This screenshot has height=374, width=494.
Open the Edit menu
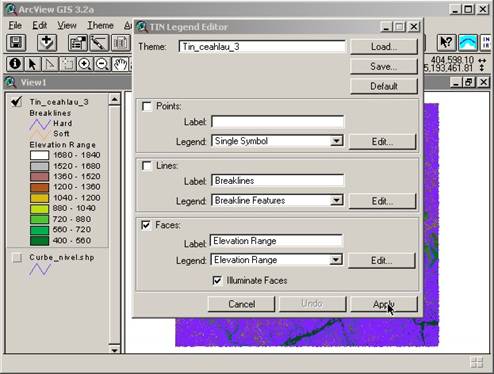(x=39, y=25)
